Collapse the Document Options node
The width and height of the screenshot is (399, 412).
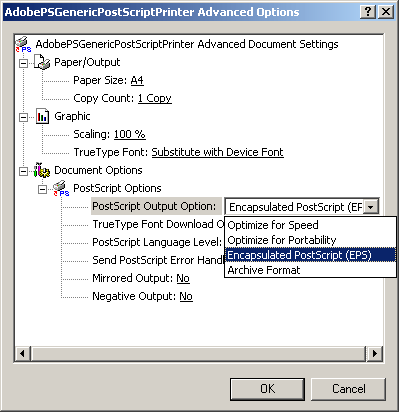pyautogui.click(x=23, y=171)
